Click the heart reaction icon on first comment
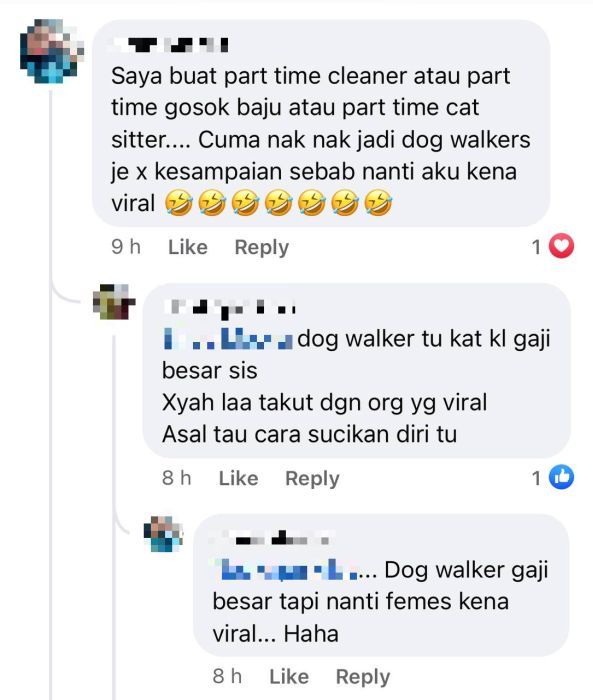This screenshot has width=593, height=700. coord(561,246)
